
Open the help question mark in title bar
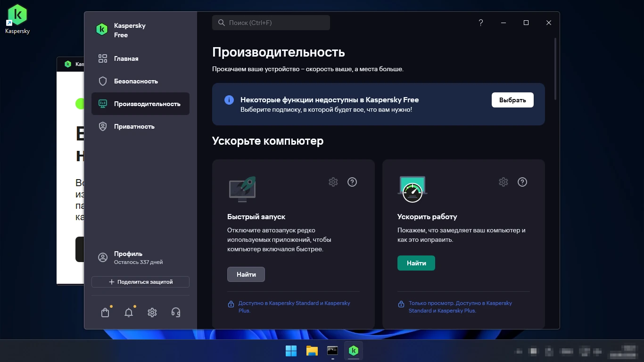pos(481,23)
